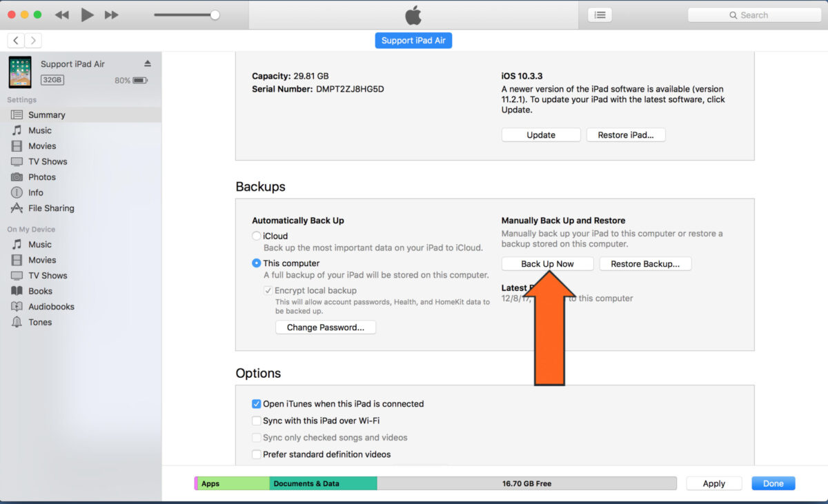
Task: Select This computer backup radio button
Action: (x=257, y=263)
